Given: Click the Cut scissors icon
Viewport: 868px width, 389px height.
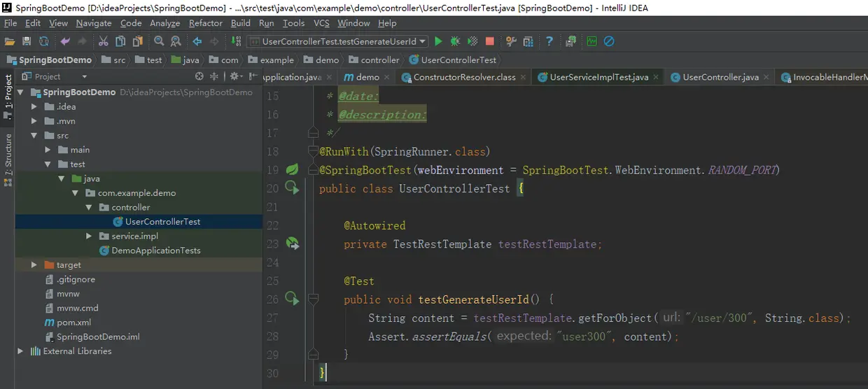Looking at the screenshot, I should click(x=104, y=42).
